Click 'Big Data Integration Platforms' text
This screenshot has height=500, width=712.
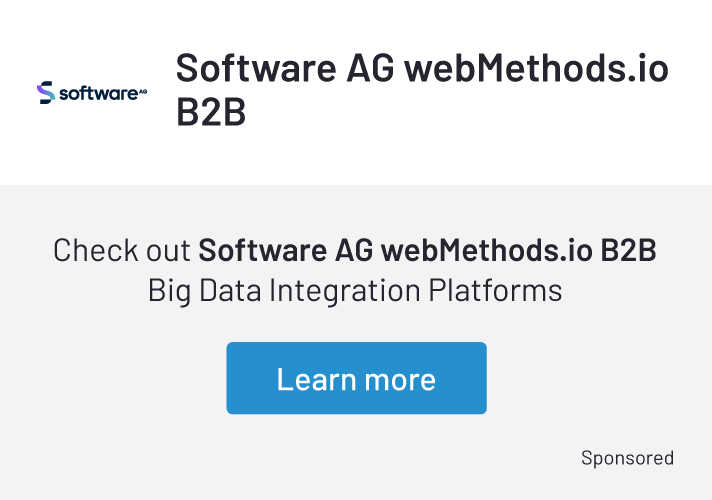tap(355, 291)
